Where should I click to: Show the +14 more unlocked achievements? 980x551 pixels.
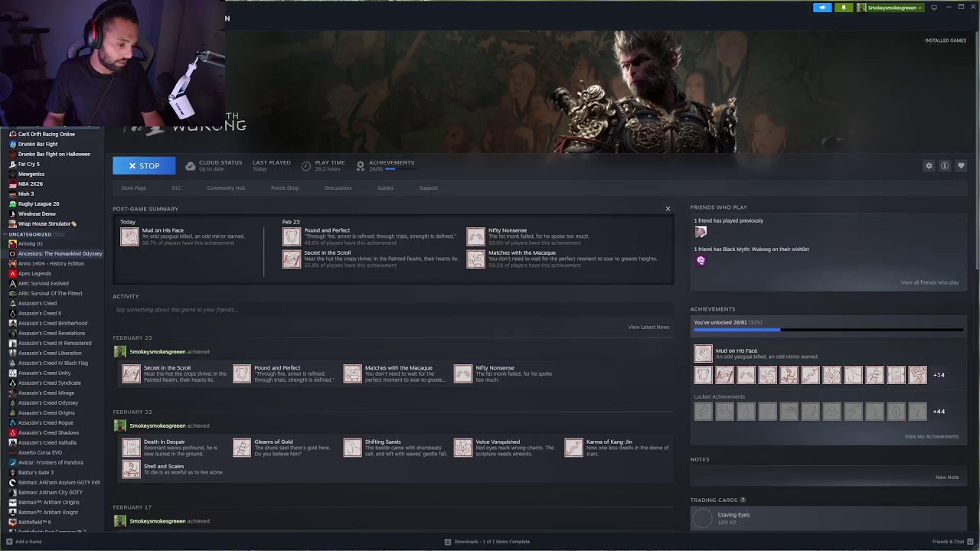939,375
